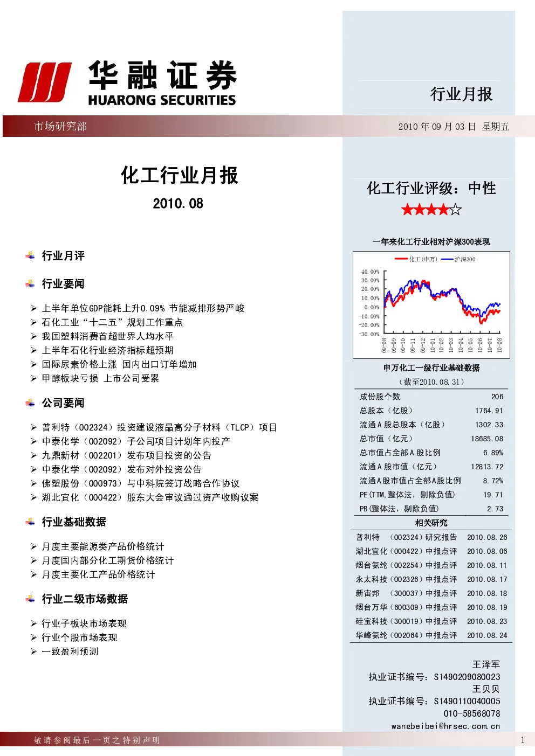The image size is (535, 756).
Task: Click the email wangbeibei@hrsec.com.cn
Action: 446,726
